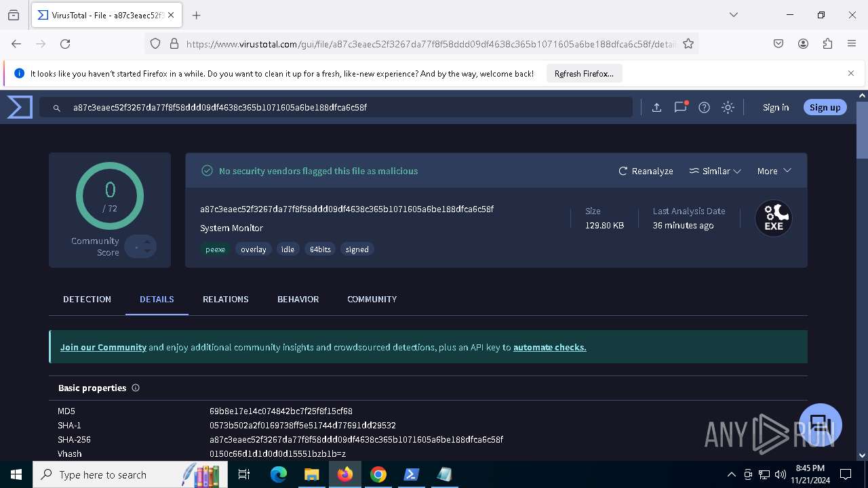Dismiss the Refresh Firefox notification bar
Screen dimensions: 868x488
[x=851, y=73]
